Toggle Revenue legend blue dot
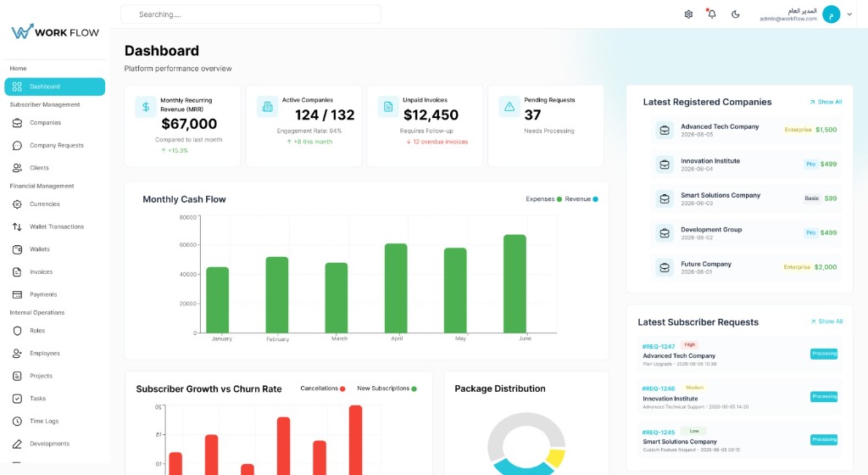Image resolution: width=868 pixels, height=475 pixels. [596, 199]
